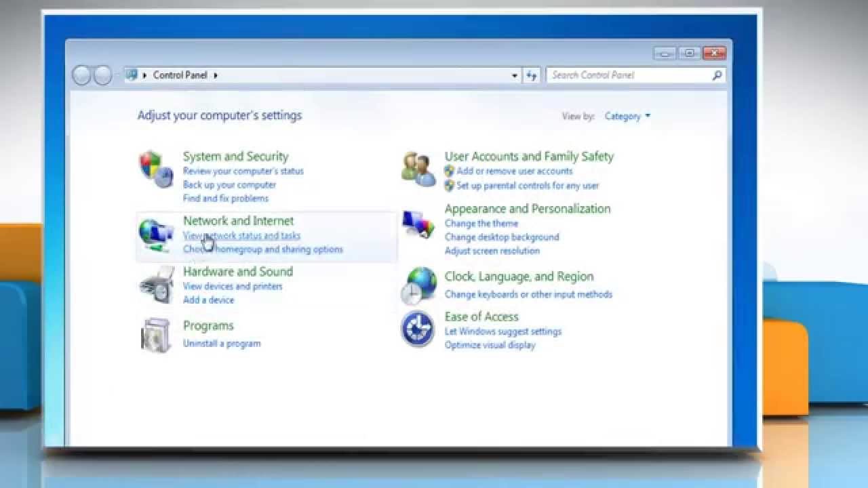Screen dimensions: 868x488
Task: Open System and Security heading
Action: (235, 156)
